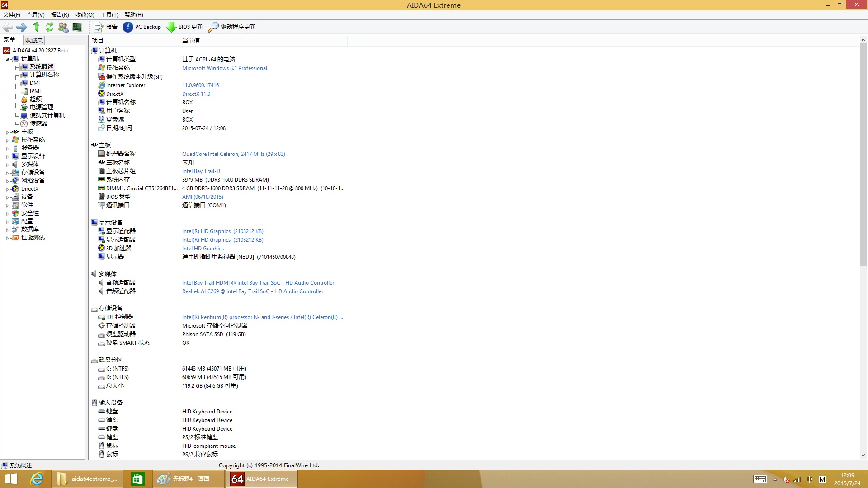Click the 项目 column header
The height and width of the screenshot is (488, 868).
(134, 41)
